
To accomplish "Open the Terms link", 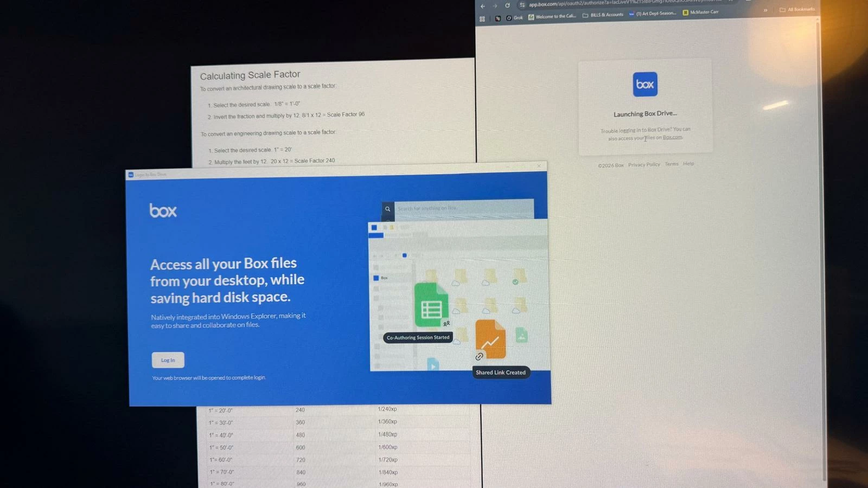I will coord(672,164).
